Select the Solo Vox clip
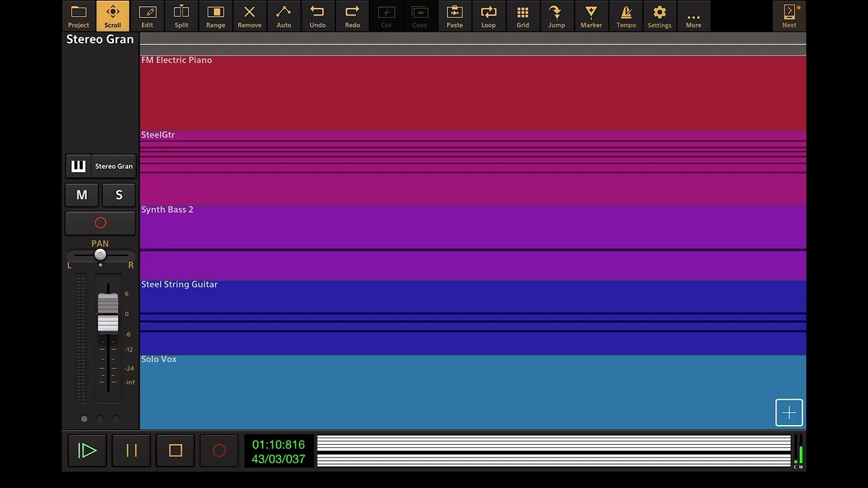This screenshot has width=868, height=488. (473, 392)
